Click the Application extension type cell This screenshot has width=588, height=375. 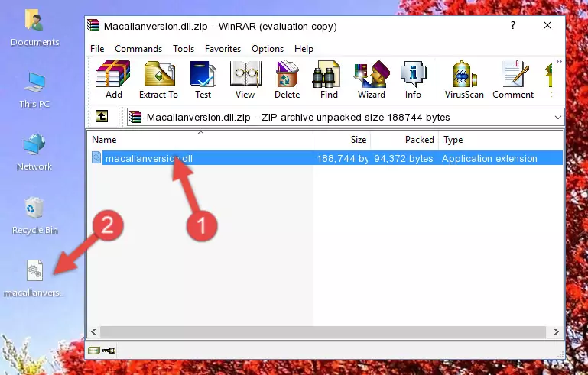pos(489,158)
